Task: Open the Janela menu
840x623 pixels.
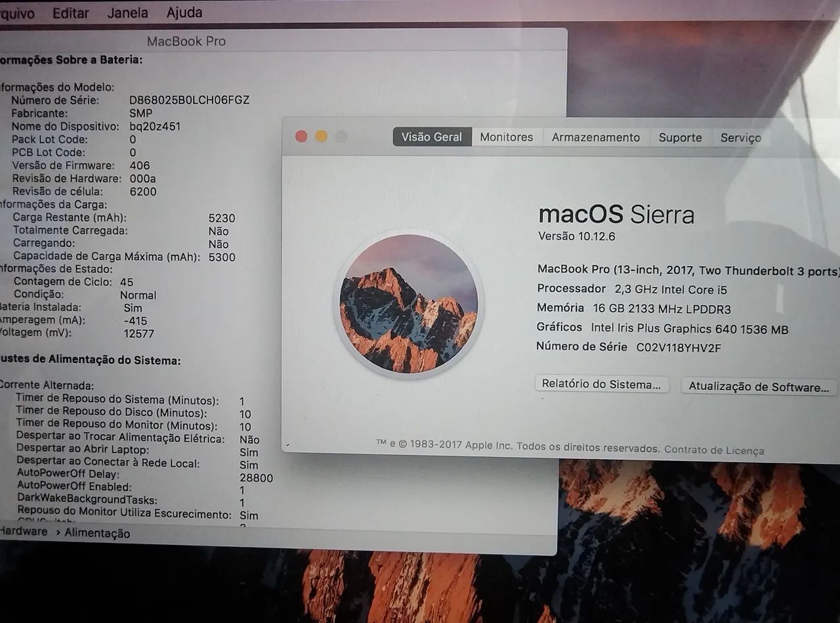Action: (128, 12)
